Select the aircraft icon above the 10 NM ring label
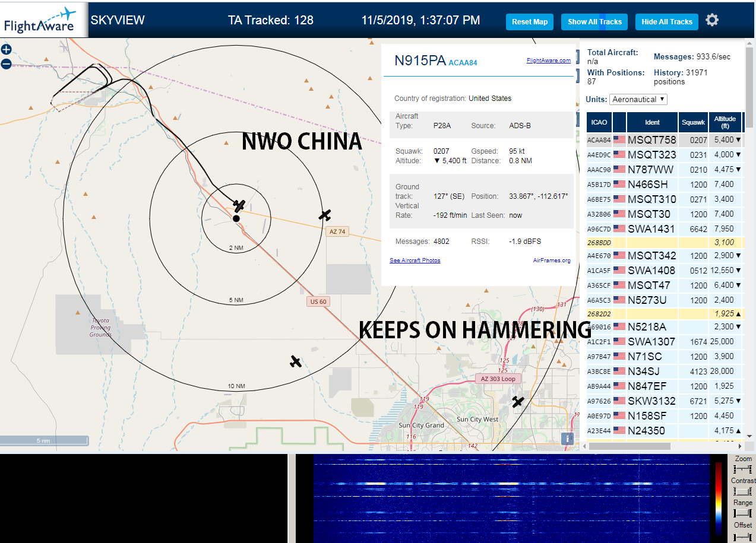The width and height of the screenshot is (756, 543). click(x=295, y=361)
